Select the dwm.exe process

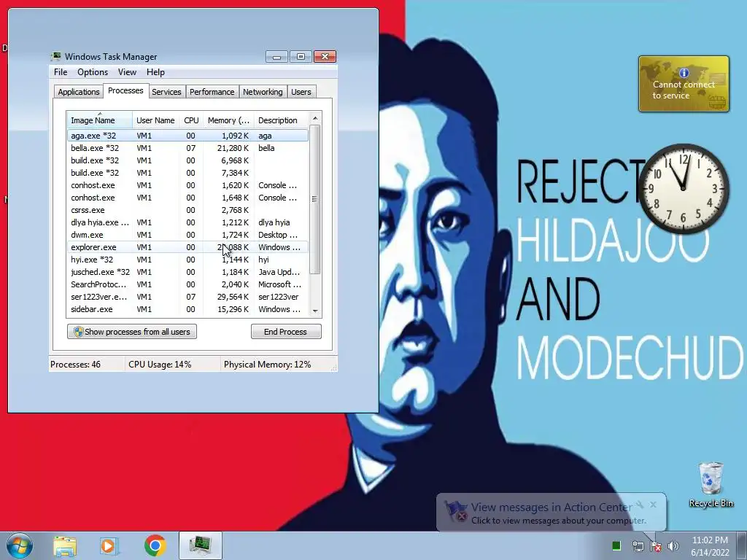click(187, 234)
